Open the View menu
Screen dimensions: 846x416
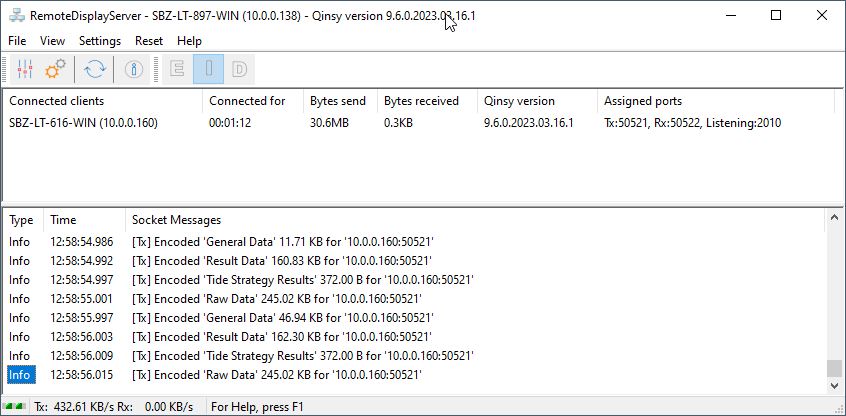[x=52, y=41]
